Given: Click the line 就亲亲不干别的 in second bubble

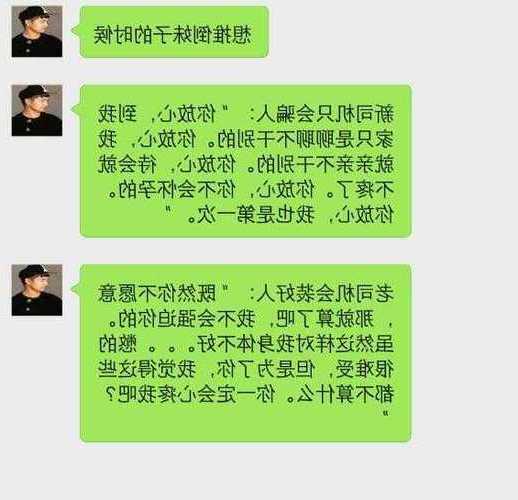Looking at the screenshot, I should (246, 165).
